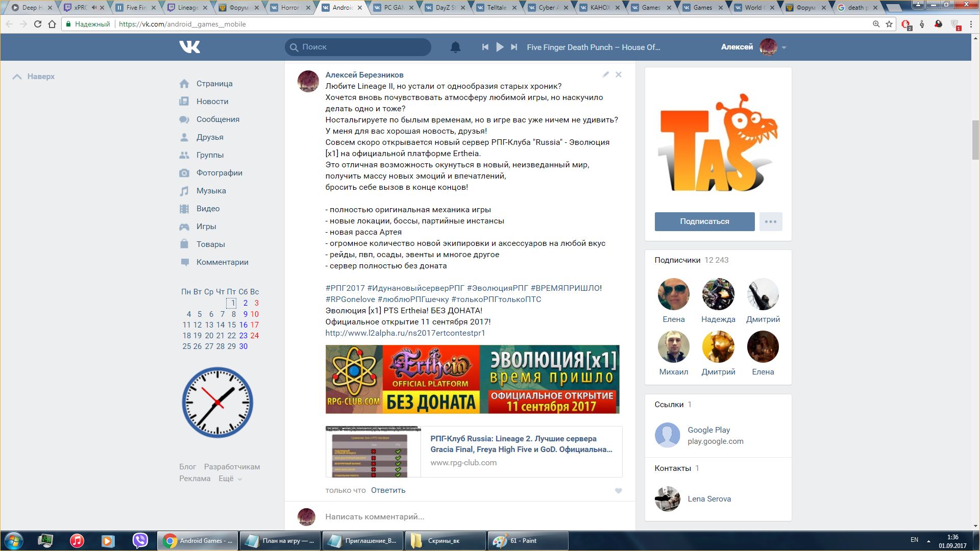
Task: Switch to the PC GAM browser tab
Action: [393, 8]
